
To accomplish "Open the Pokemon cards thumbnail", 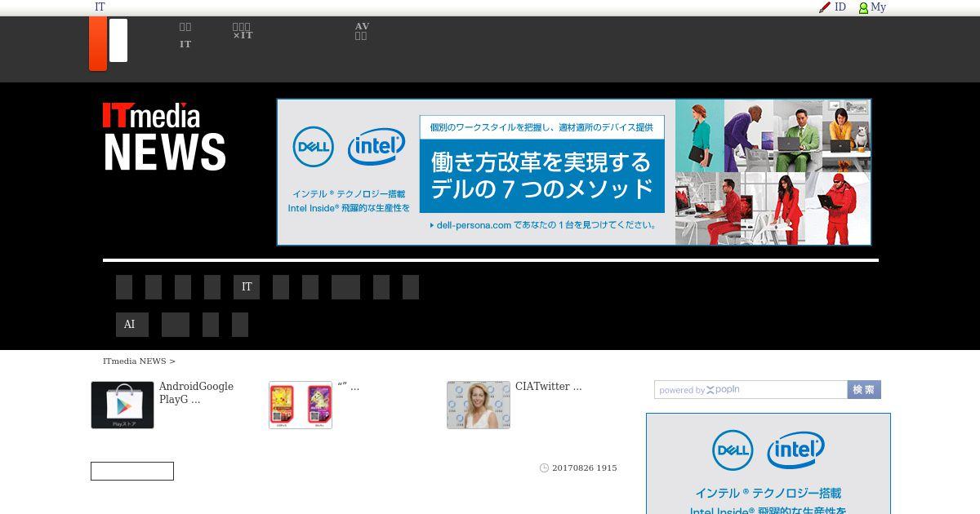I will 301,405.
